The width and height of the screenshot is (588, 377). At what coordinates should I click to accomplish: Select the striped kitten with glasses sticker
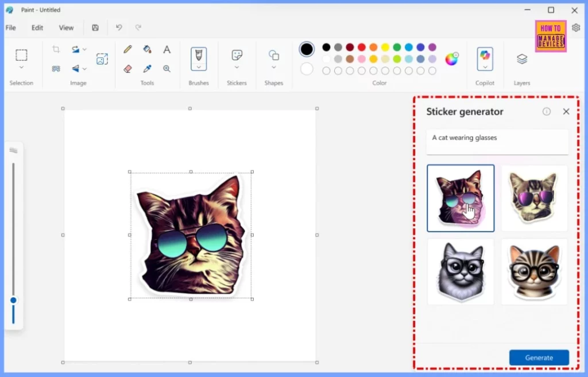[x=535, y=271]
